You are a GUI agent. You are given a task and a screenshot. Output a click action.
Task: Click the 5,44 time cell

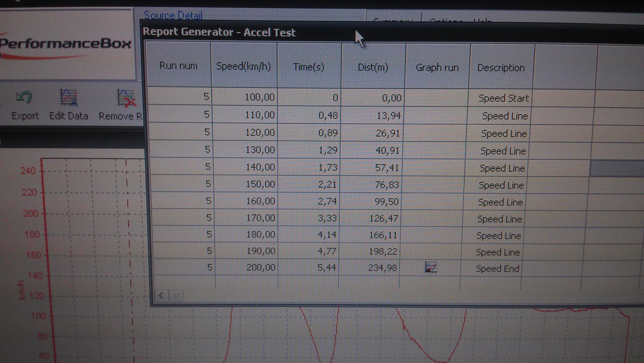tap(326, 268)
